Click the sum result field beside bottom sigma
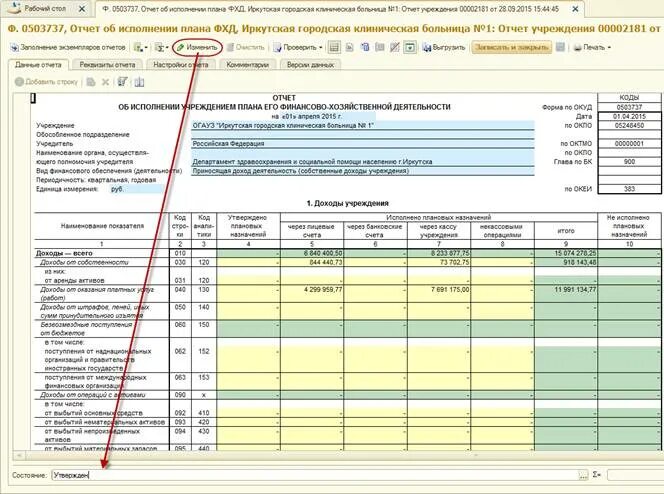 click(x=635, y=475)
